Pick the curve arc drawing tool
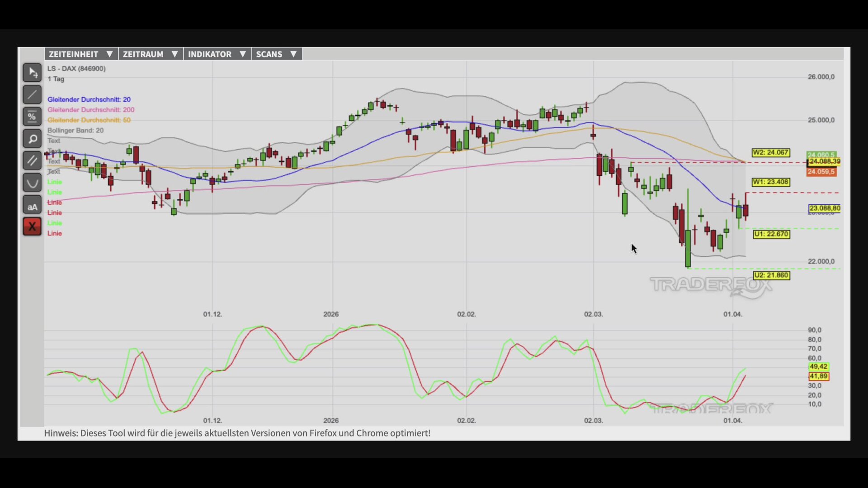 (x=32, y=183)
